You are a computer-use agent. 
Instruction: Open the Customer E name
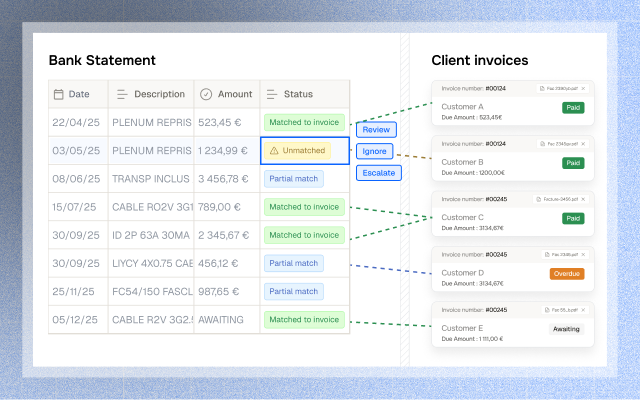click(462, 328)
